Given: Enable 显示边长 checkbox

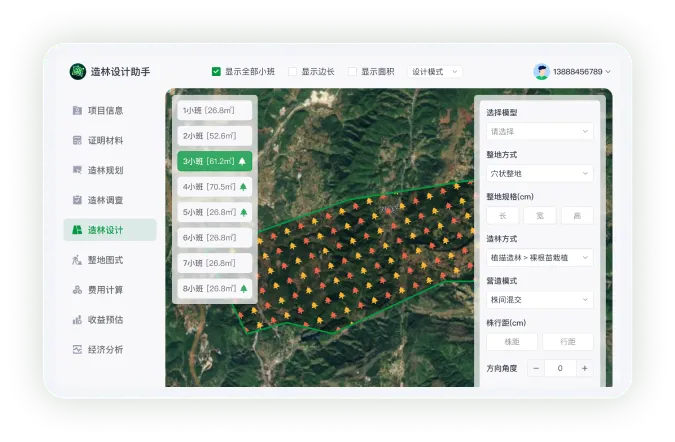Looking at the screenshot, I should pyautogui.click(x=292, y=71).
